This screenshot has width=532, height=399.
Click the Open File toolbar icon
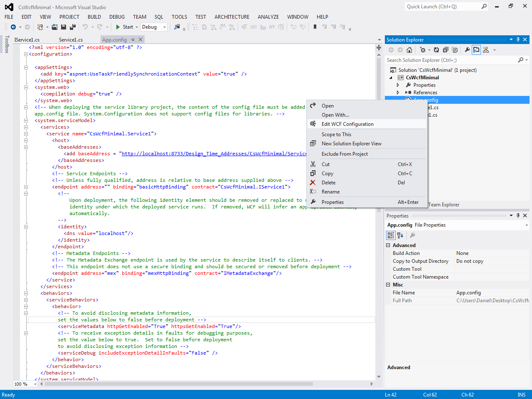pyautogui.click(x=54, y=27)
